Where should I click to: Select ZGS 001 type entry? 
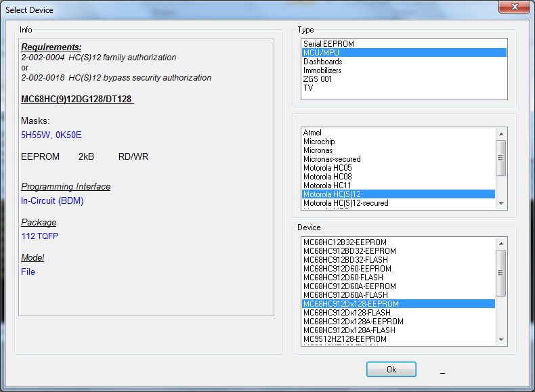(x=318, y=79)
